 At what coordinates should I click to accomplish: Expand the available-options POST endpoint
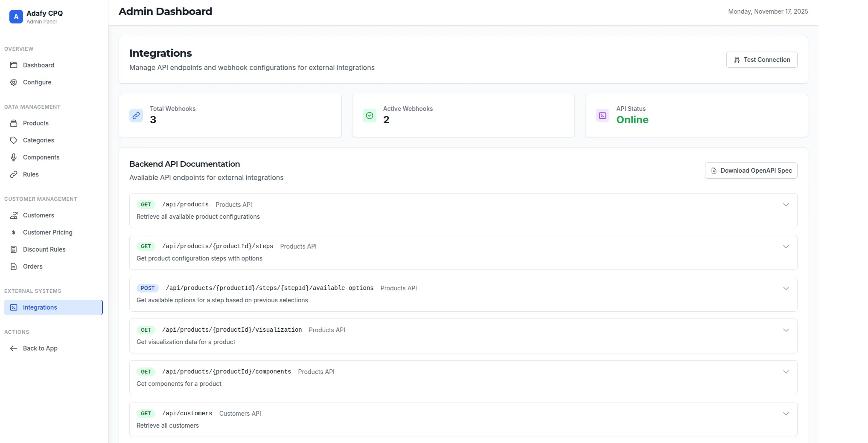[786, 288]
